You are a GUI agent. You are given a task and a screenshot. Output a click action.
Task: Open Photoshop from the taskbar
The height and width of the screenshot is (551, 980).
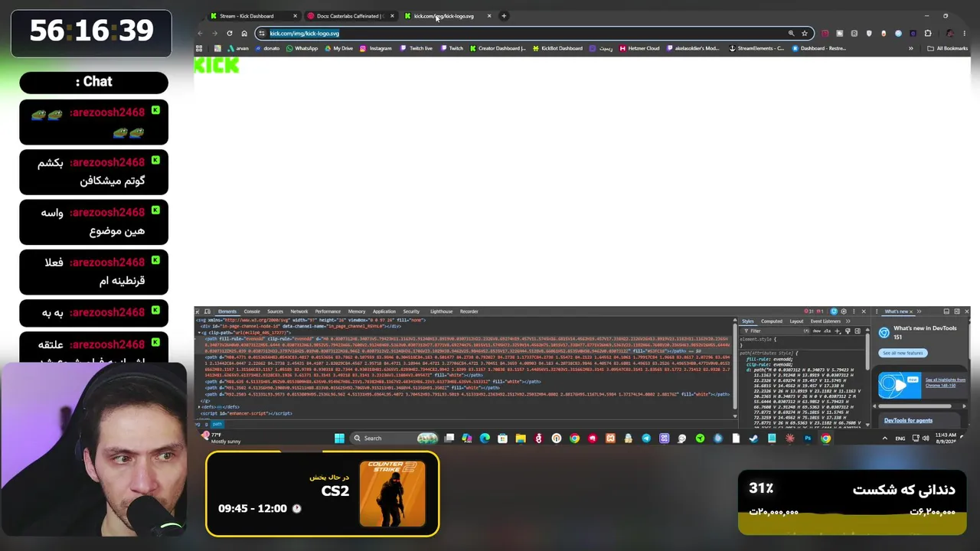[x=808, y=439]
